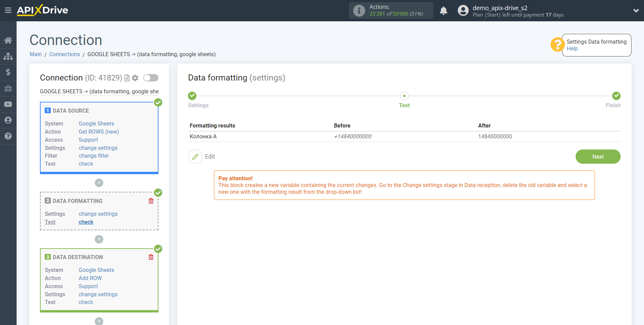Screen dimensions: 644x325
Task: Open the profile sidebar icon
Action: 8,120
